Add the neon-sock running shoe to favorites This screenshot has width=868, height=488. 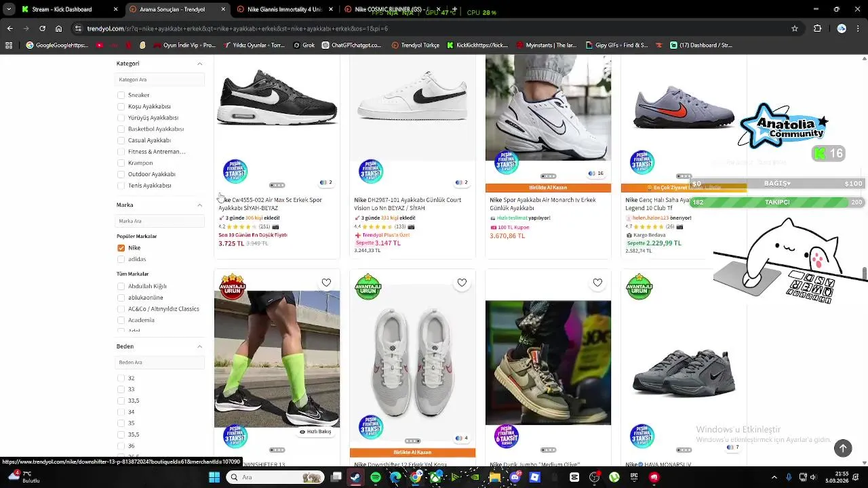[x=326, y=283]
